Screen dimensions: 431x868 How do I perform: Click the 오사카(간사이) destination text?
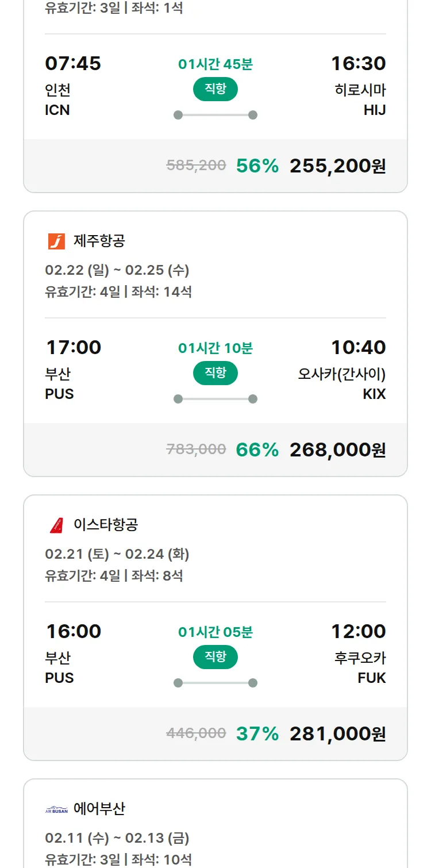[x=341, y=374]
